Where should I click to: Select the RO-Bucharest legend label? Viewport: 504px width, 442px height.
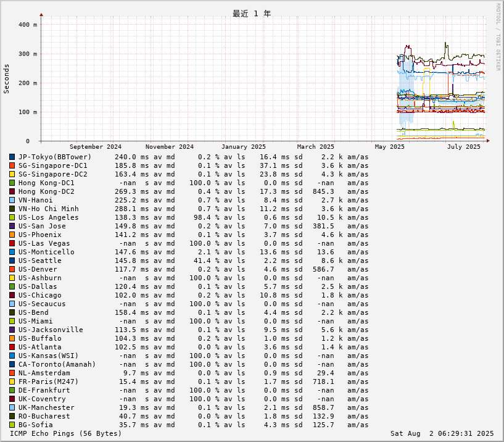click(44, 416)
